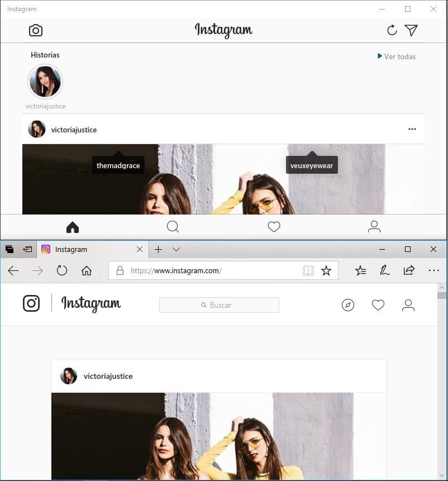Add the page to favorites with the star
The image size is (448, 481).
(326, 270)
